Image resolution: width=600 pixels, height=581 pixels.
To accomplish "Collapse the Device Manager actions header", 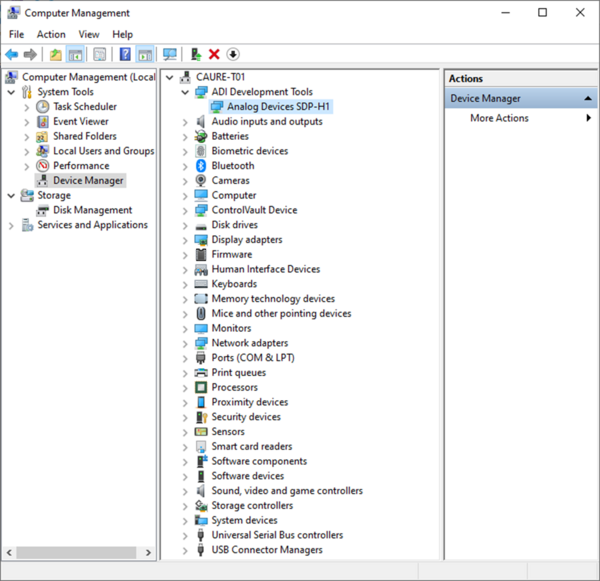I will point(586,98).
